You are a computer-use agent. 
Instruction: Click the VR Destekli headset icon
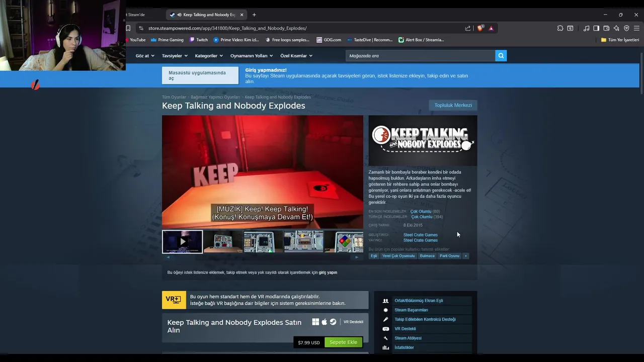coord(386,329)
